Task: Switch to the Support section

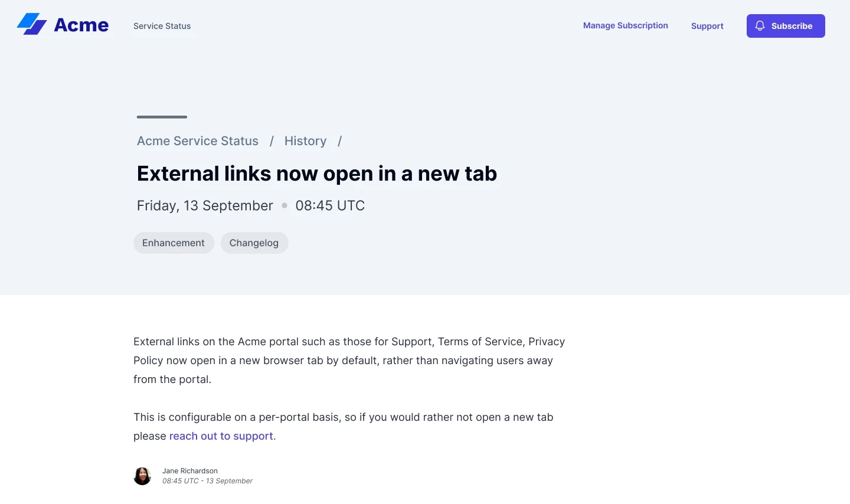Action: coord(707,26)
